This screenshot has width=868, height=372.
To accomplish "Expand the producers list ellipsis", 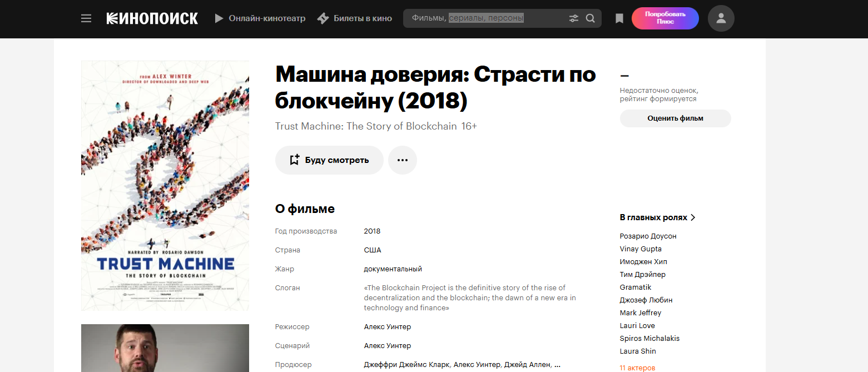I will [x=558, y=365].
